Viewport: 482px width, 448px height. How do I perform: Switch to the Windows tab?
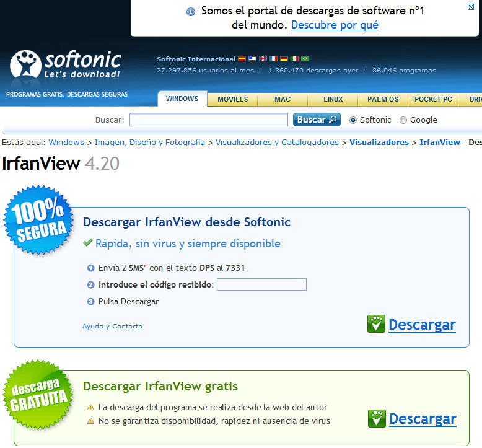[x=182, y=99]
